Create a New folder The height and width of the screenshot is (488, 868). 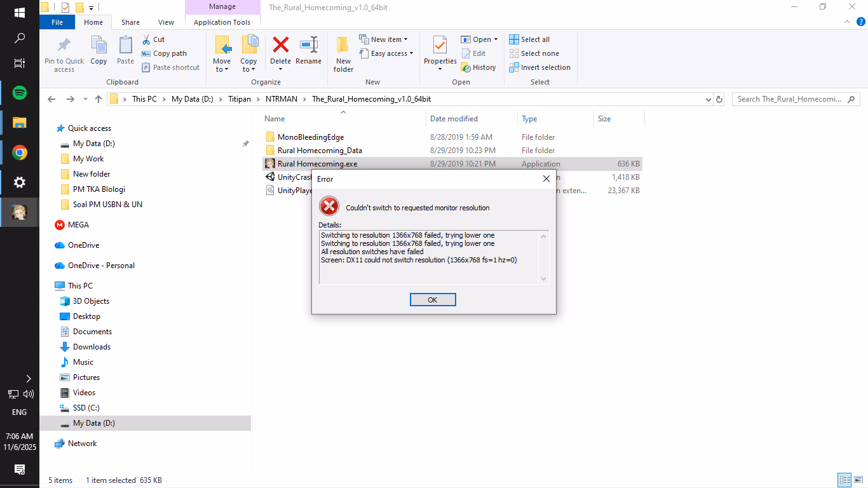click(x=343, y=54)
